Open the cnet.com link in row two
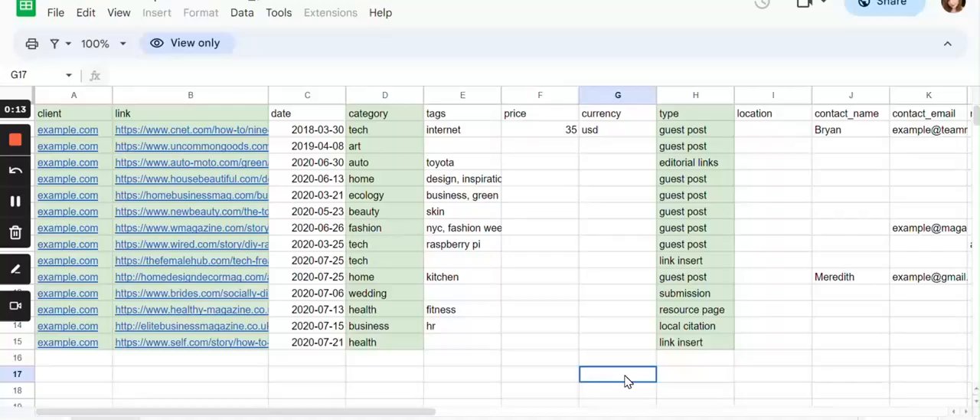The height and width of the screenshot is (420, 980). pos(191,130)
